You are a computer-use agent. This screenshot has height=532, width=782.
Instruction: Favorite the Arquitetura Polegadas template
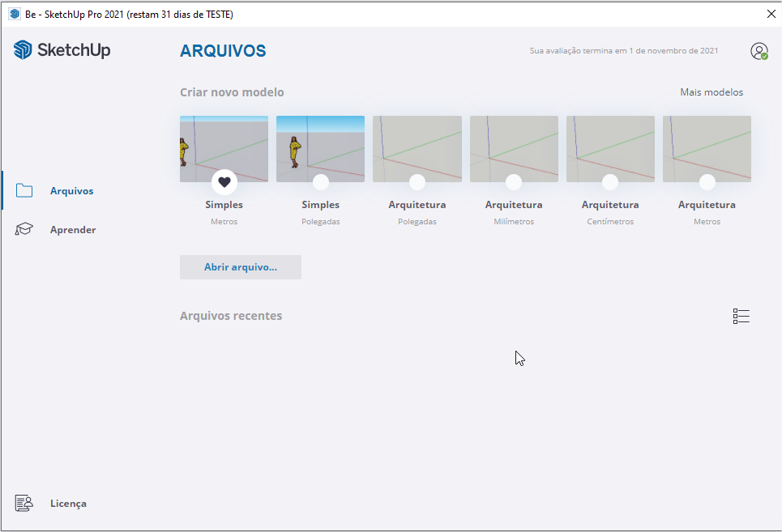pos(417,182)
